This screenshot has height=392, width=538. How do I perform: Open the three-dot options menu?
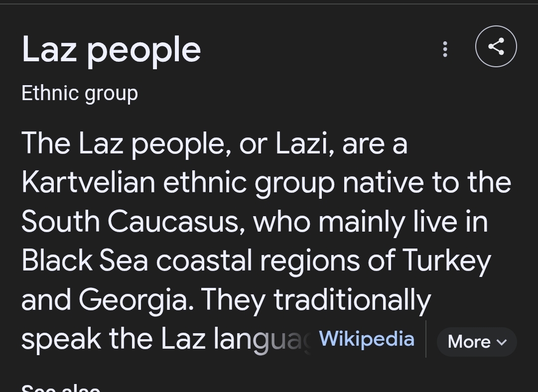pyautogui.click(x=445, y=49)
